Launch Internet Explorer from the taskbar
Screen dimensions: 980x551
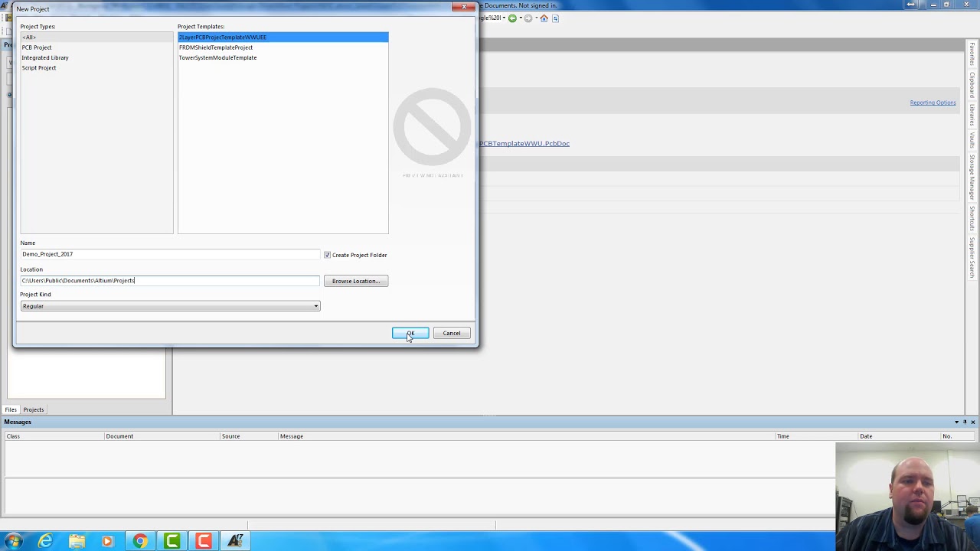click(x=45, y=542)
